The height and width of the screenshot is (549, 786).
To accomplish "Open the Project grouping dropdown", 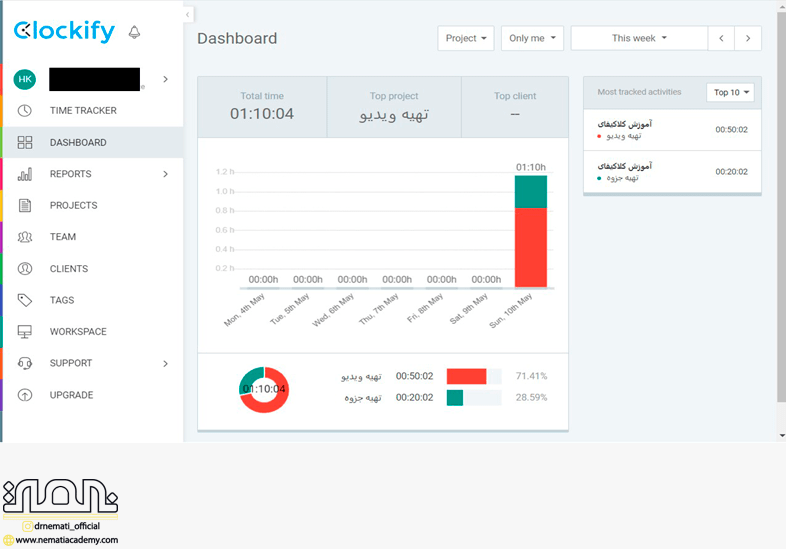I will 466,38.
